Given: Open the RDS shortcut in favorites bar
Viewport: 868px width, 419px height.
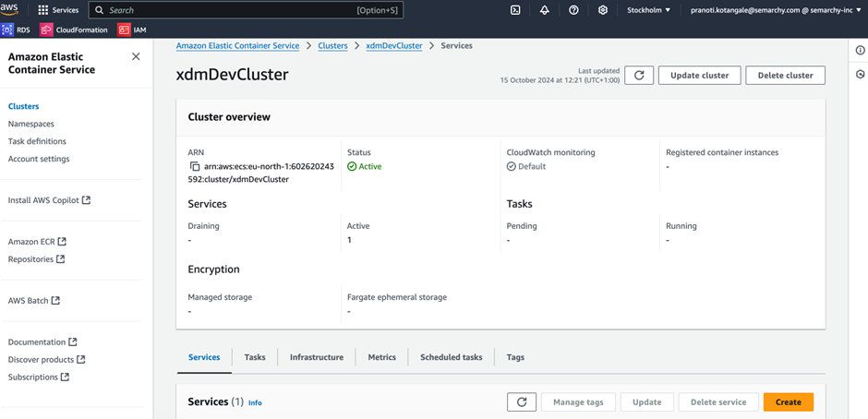Looking at the screenshot, I should pos(16,30).
